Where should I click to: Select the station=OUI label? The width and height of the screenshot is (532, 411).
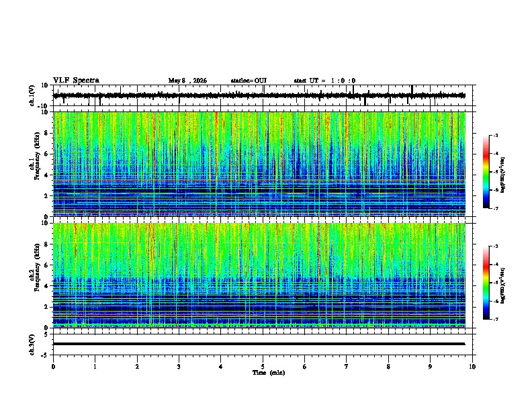tap(249, 81)
